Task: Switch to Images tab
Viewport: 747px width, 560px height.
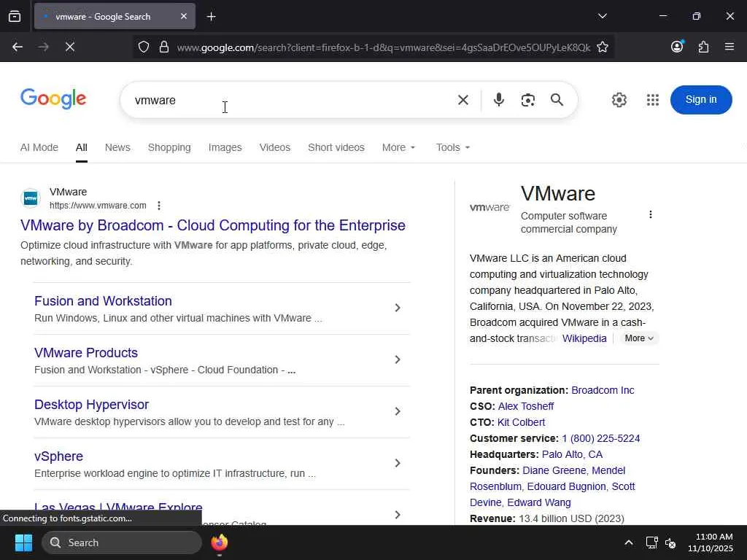Action: click(x=225, y=147)
